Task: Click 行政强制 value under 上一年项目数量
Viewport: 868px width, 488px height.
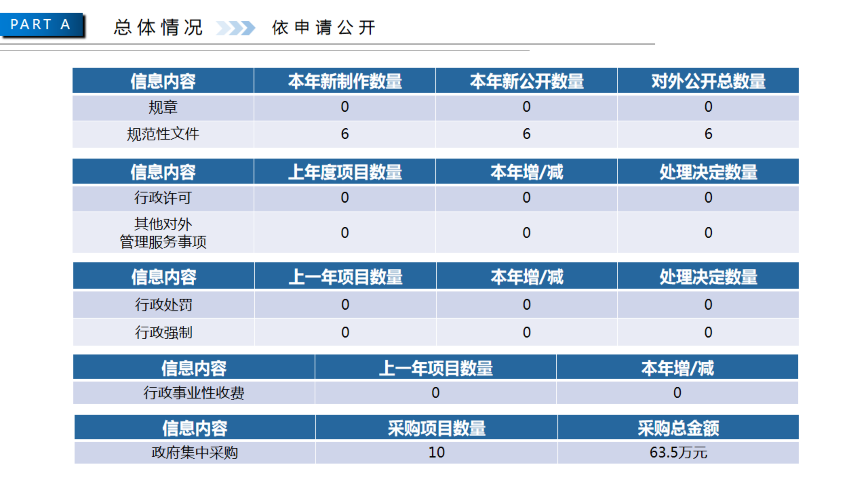Action: [345, 332]
